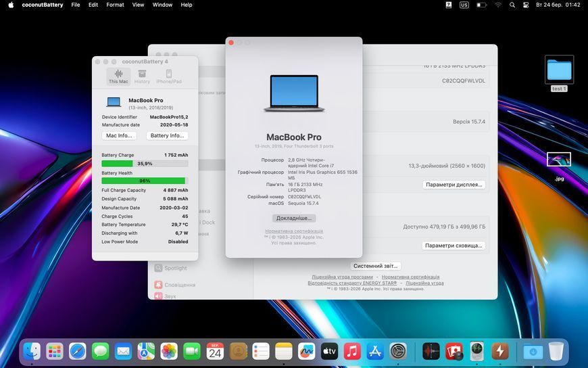
Task: Open FaceTime from the Dock
Action: click(x=192, y=352)
